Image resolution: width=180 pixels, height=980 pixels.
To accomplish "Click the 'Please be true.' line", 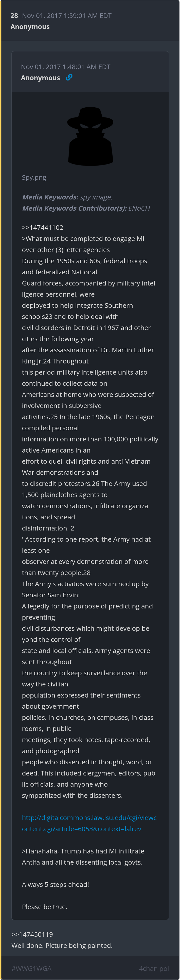I will point(45,907).
